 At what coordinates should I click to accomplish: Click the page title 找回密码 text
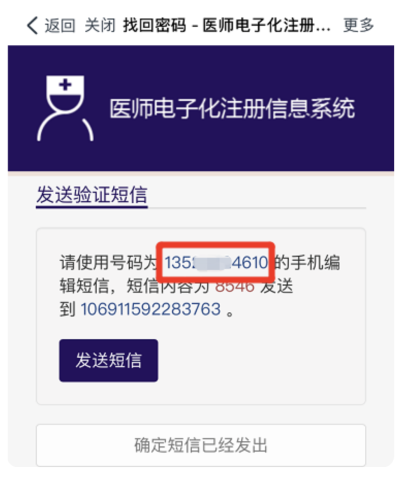click(155, 25)
